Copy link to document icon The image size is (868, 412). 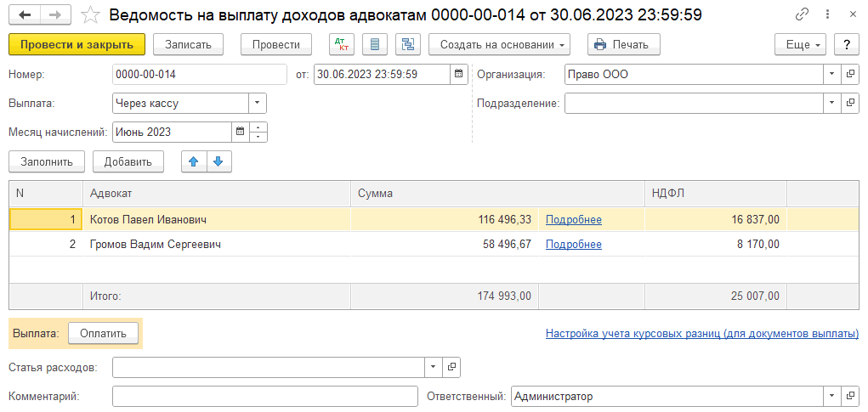[802, 15]
